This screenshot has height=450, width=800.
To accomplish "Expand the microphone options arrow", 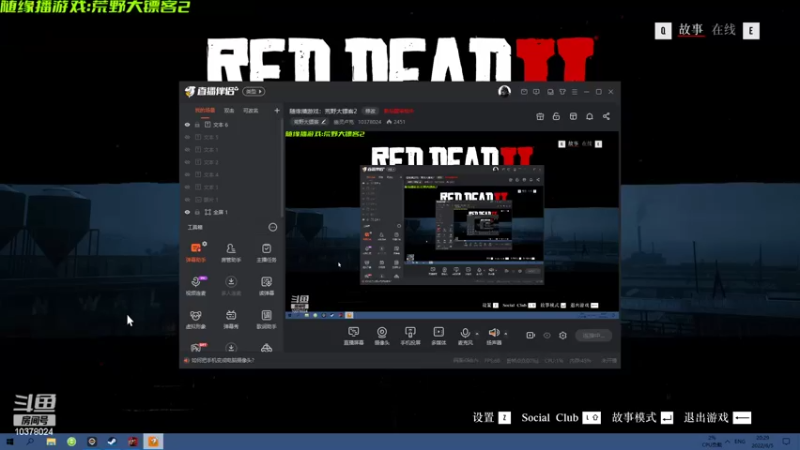I will click(477, 334).
